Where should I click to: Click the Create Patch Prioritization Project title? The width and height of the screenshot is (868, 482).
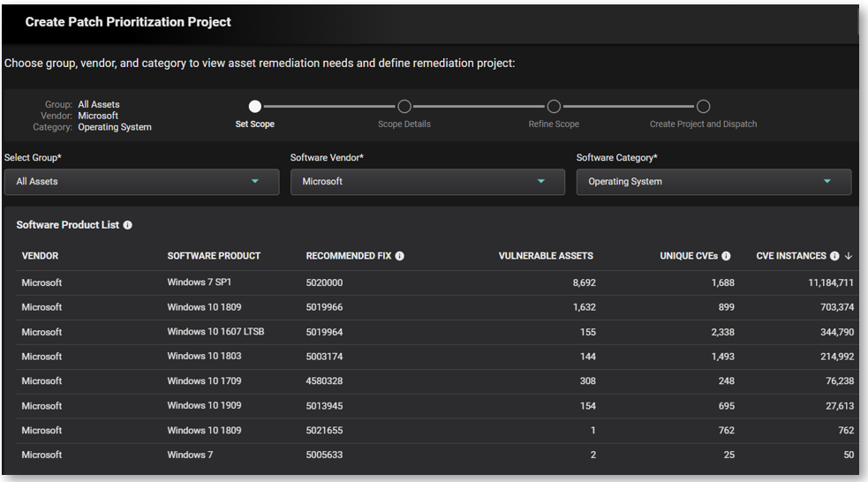point(128,21)
